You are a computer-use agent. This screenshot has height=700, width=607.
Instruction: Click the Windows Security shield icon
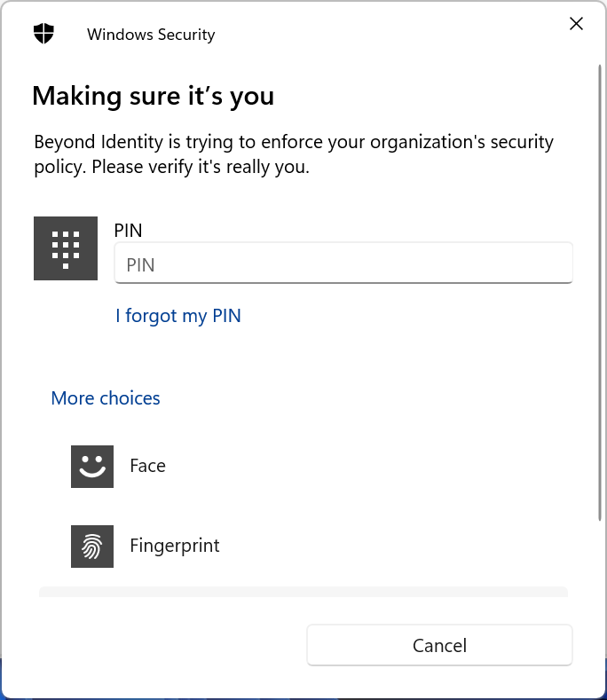[x=43, y=34]
